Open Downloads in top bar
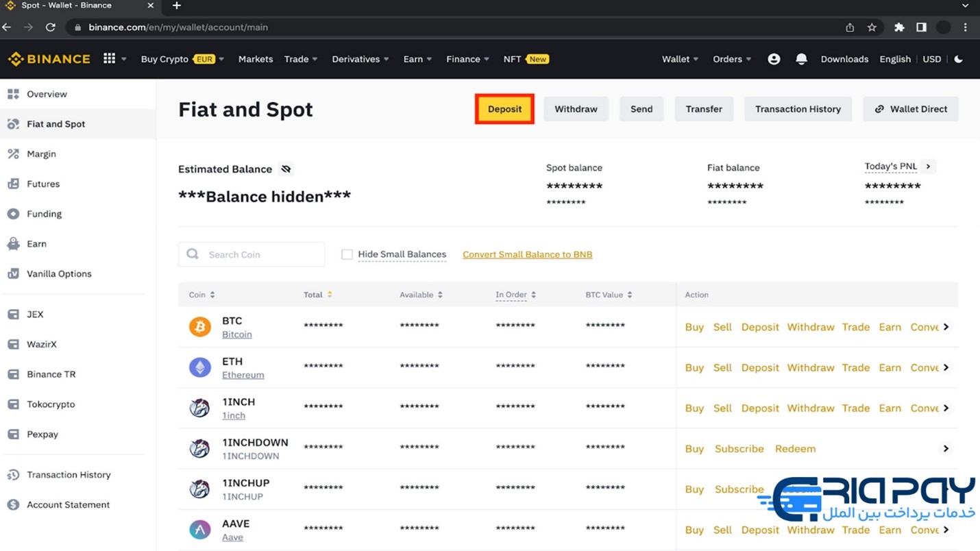 click(844, 59)
